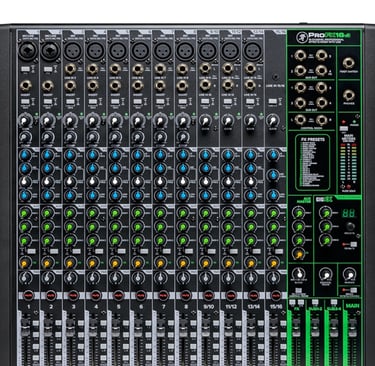Click the Mackie running man logo
This screenshot has height=366, width=375.
(301, 37)
